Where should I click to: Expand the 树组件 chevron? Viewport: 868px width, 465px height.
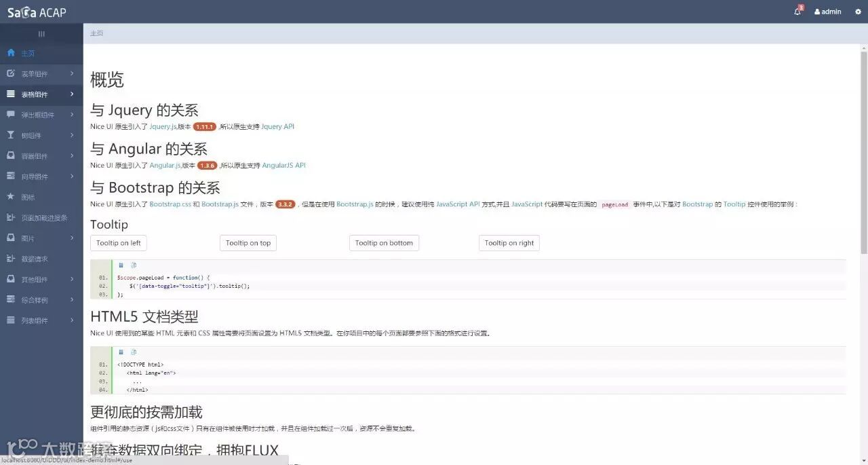[72, 135]
